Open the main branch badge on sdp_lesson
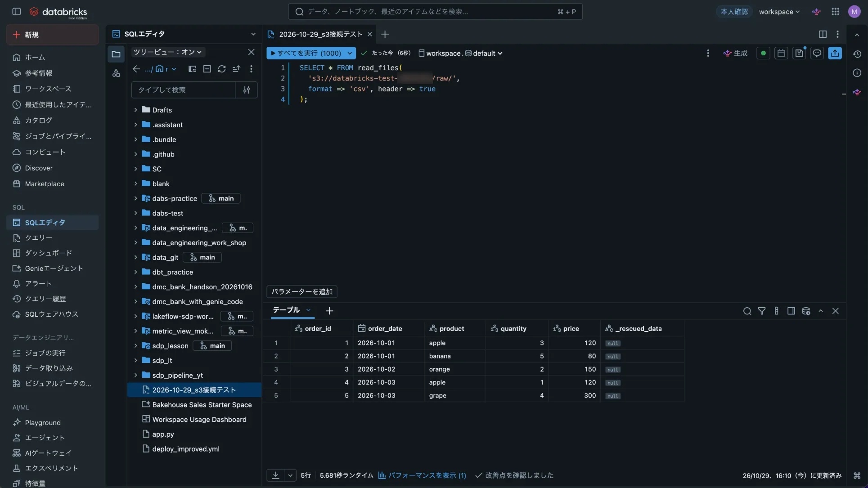The image size is (868, 488). click(212, 346)
